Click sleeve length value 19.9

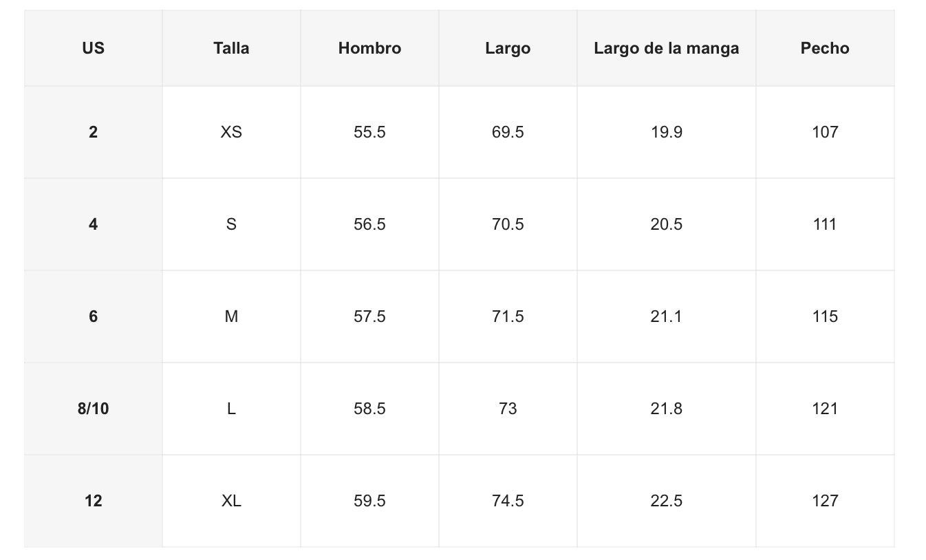click(666, 132)
